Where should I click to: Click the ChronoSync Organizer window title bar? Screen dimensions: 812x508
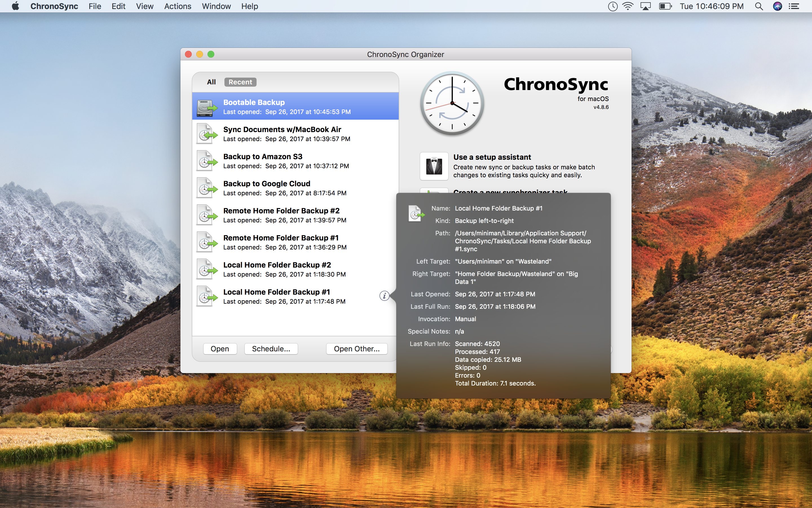pos(405,54)
